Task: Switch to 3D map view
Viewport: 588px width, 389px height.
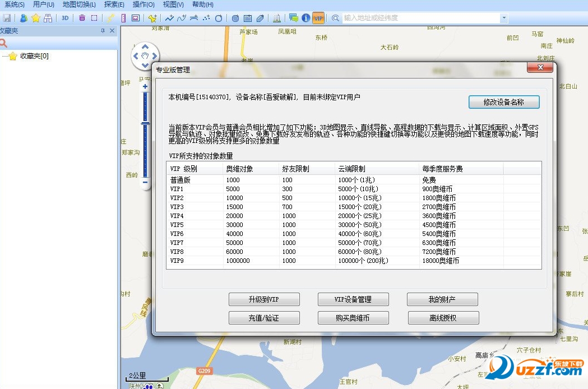Action: click(65, 18)
